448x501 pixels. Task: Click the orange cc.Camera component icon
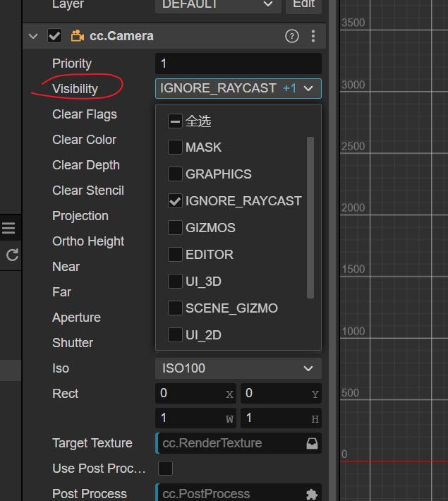pyautogui.click(x=78, y=36)
